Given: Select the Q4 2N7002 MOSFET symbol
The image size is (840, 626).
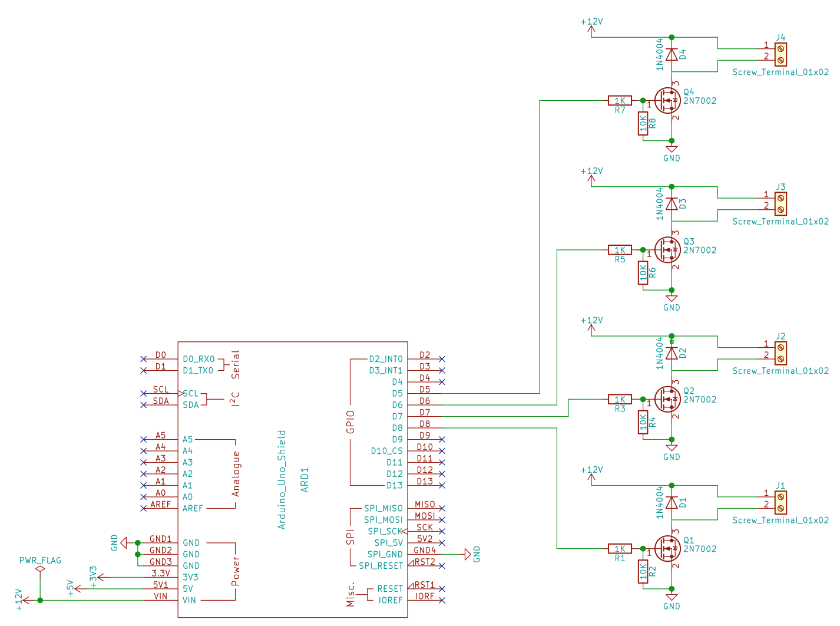Looking at the screenshot, I should [668, 101].
